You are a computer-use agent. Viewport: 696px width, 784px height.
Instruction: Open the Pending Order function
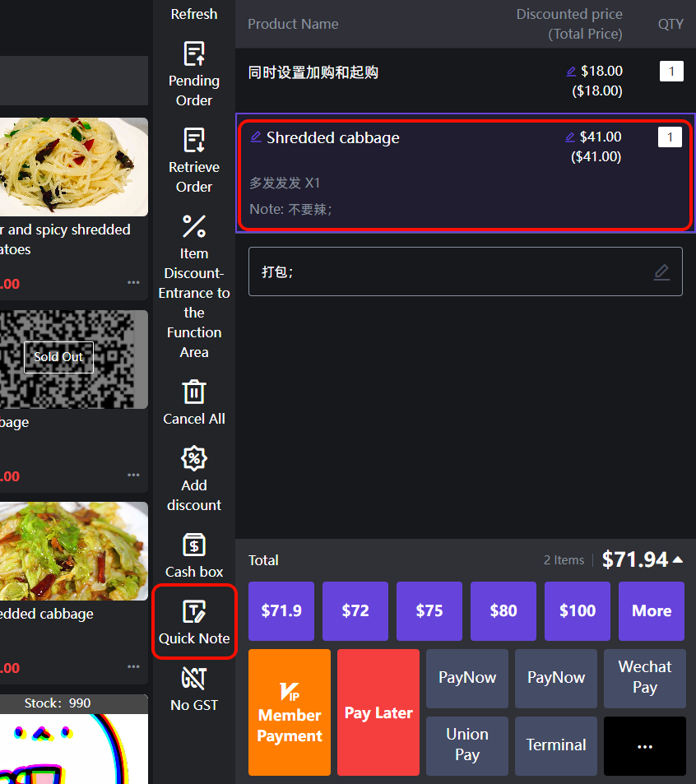[x=194, y=74]
